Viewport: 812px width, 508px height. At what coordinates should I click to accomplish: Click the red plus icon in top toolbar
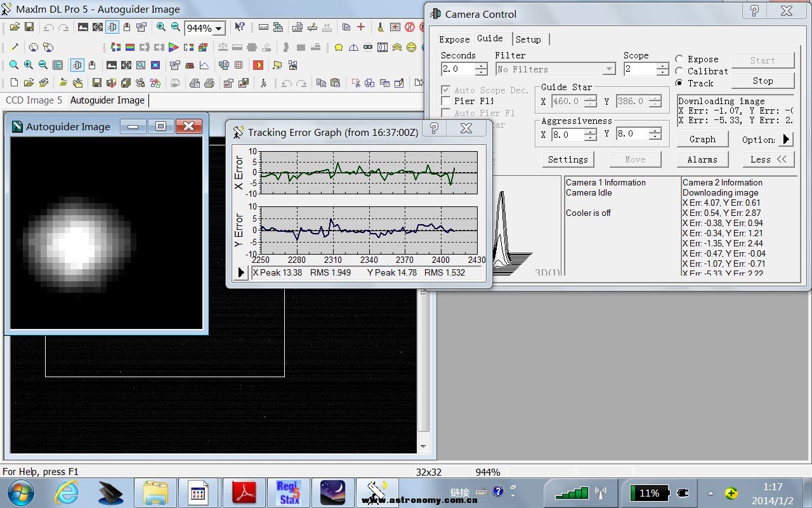pos(361,27)
